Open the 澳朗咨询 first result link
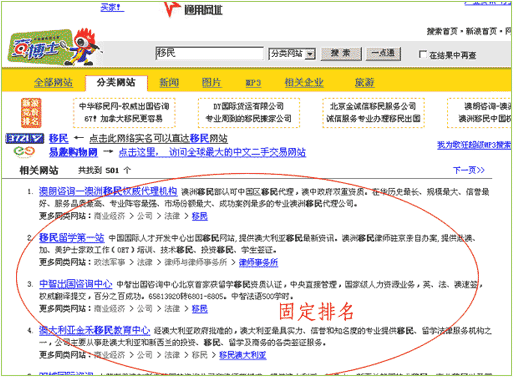 click(108, 191)
